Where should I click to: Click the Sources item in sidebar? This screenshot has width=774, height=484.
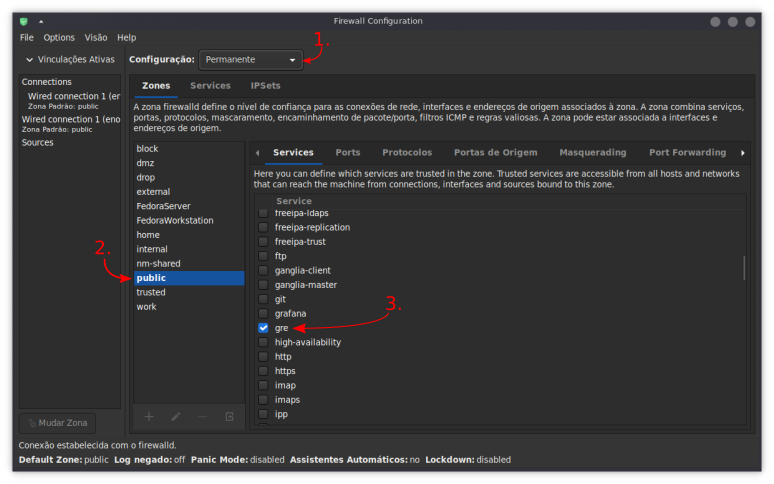coord(38,143)
